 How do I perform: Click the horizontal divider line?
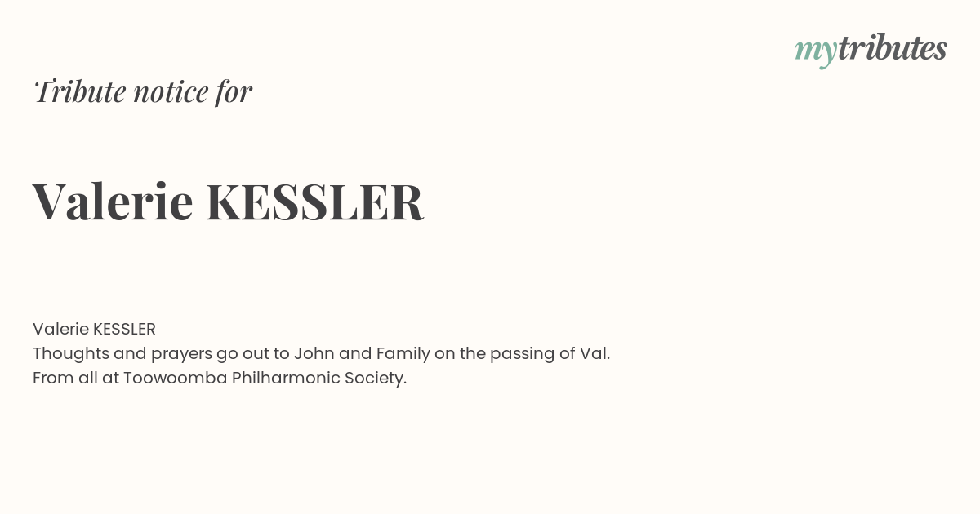click(490, 290)
